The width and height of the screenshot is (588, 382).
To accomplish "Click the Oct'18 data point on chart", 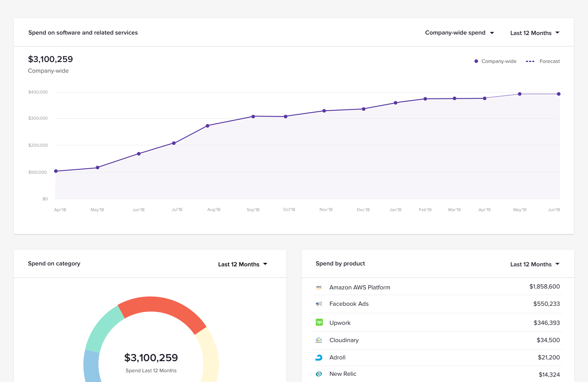I will [x=286, y=117].
